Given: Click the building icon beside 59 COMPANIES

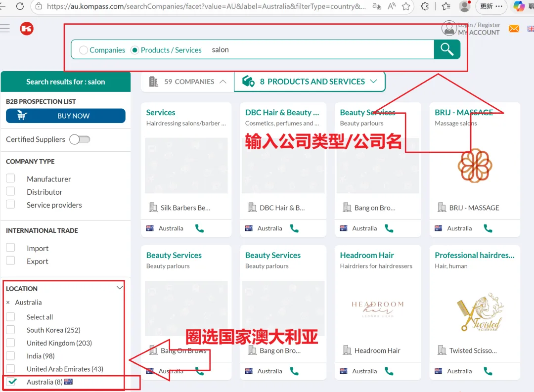Looking at the screenshot, I should [x=154, y=81].
